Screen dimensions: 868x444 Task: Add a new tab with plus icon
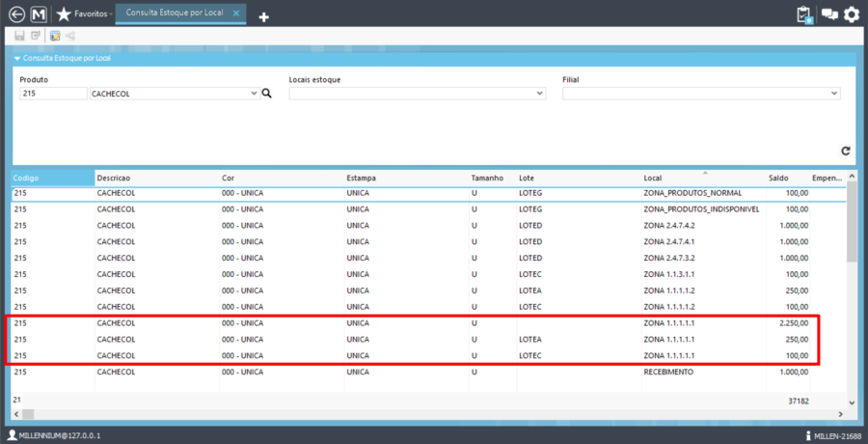pos(263,16)
